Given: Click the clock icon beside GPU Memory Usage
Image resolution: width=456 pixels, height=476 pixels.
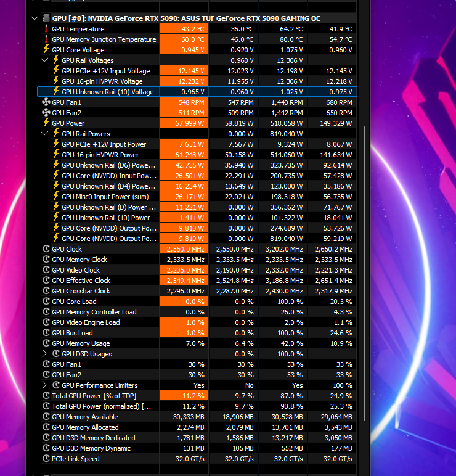Looking at the screenshot, I should [46, 343].
